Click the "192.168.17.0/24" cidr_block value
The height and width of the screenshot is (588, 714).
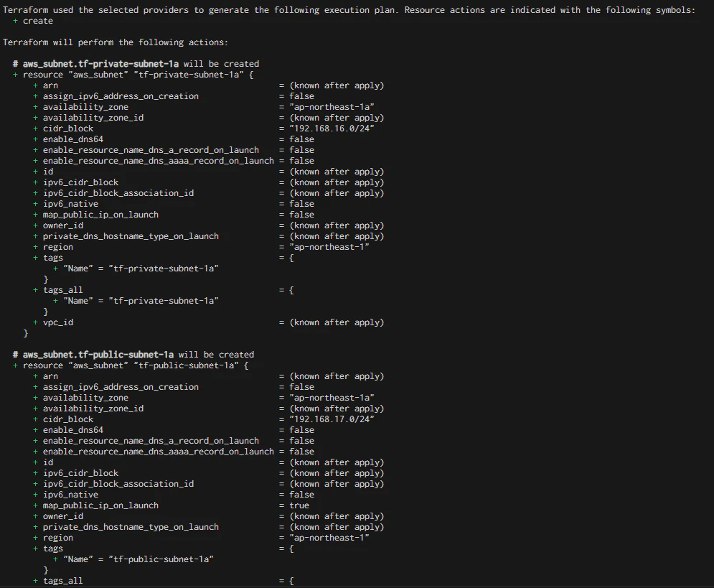click(x=332, y=419)
